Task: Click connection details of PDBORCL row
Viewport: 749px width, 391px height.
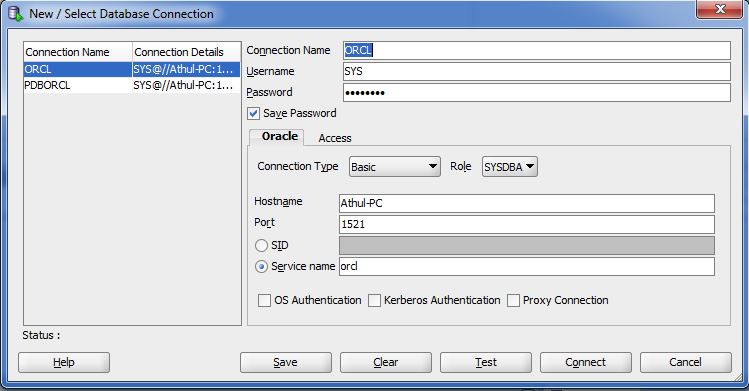Action: [186, 85]
